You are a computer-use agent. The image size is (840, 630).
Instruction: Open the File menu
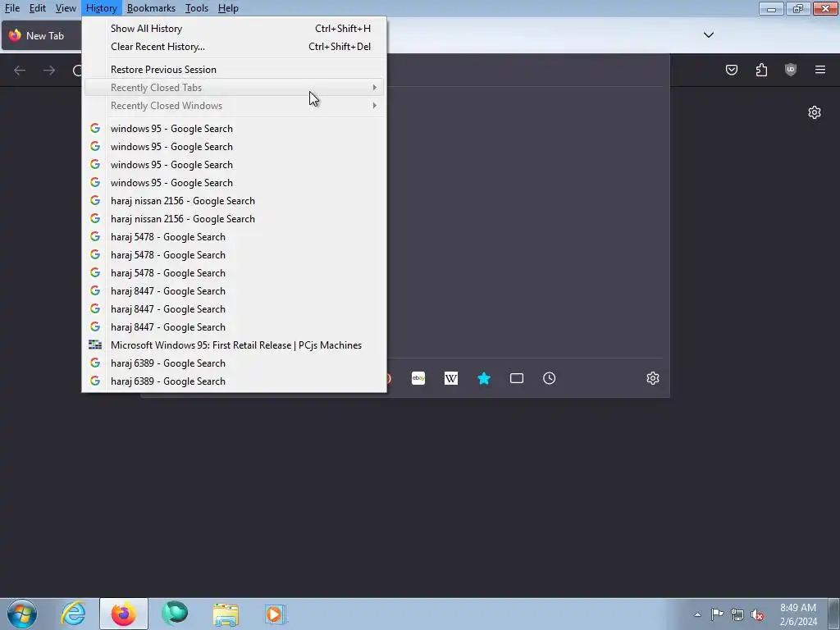(12, 8)
